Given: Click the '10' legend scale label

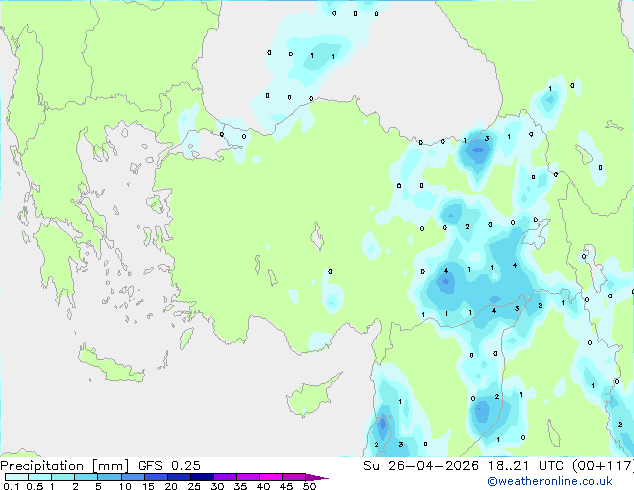Looking at the screenshot, I should point(125,486).
